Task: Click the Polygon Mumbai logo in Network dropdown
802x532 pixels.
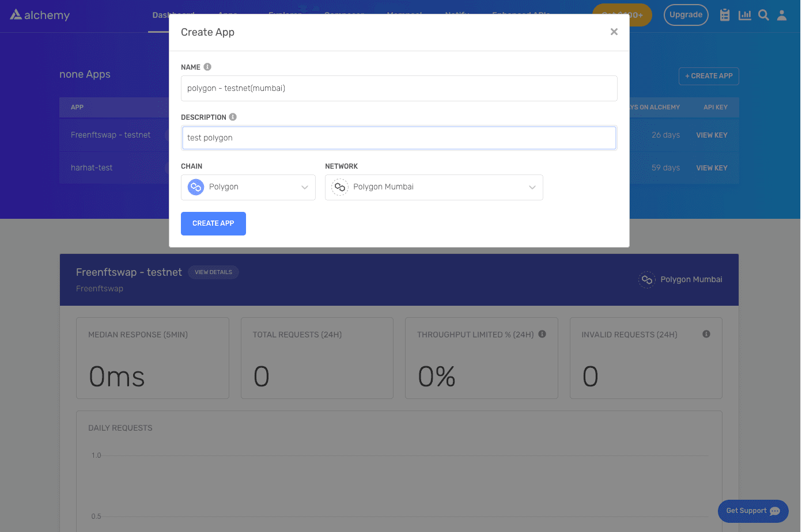Action: [340, 187]
